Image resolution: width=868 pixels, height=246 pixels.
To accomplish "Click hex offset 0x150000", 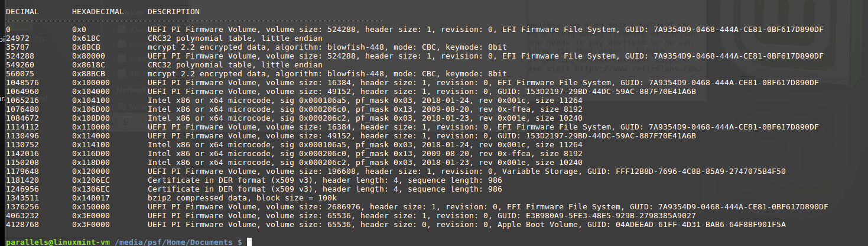I will [91, 206].
